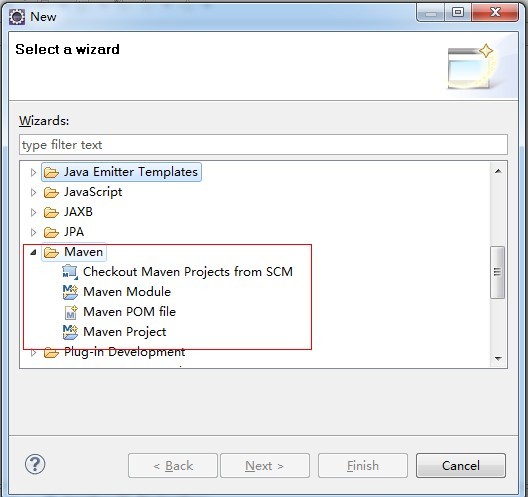Choose the Maven Module wizard
Screen dimensions: 528x497
127,292
